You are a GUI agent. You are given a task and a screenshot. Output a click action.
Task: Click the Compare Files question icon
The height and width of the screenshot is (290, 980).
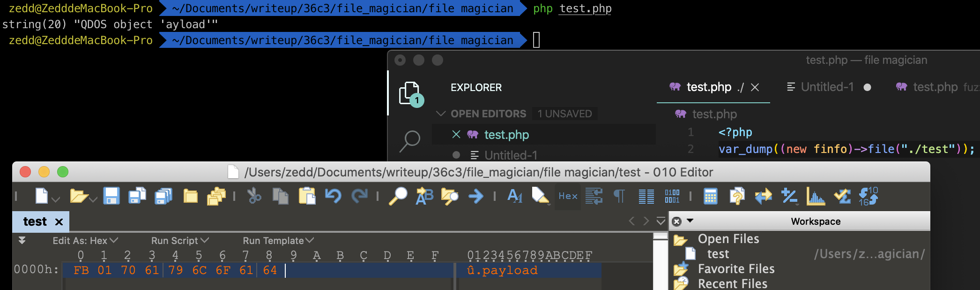tap(737, 196)
